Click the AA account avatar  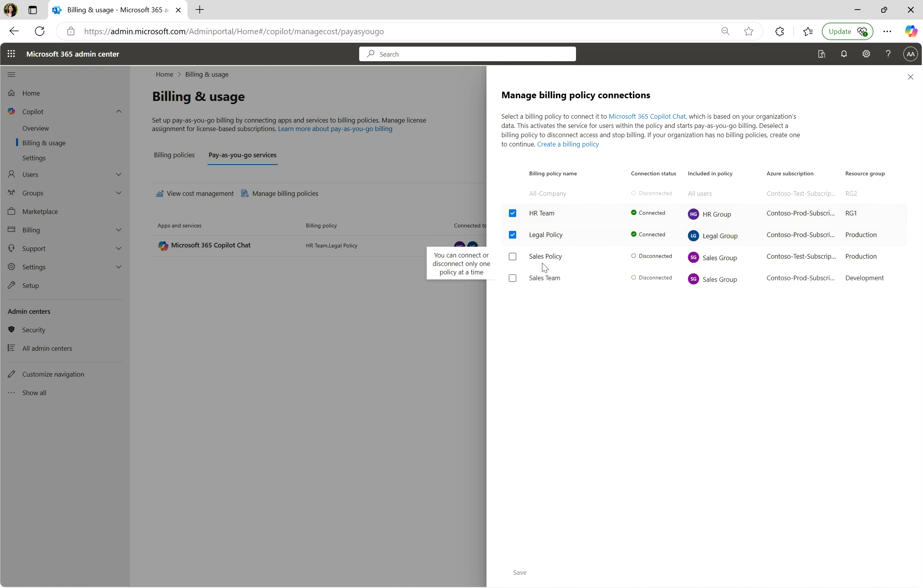click(910, 54)
